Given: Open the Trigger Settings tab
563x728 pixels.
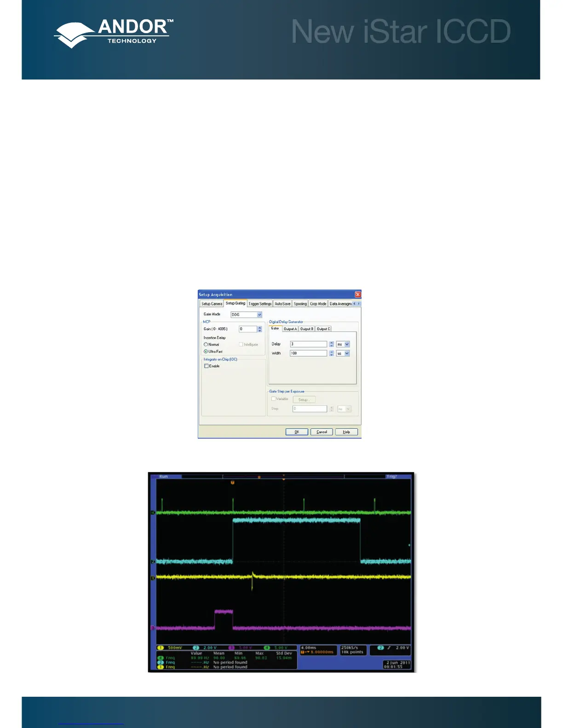Looking at the screenshot, I should coord(260,304).
